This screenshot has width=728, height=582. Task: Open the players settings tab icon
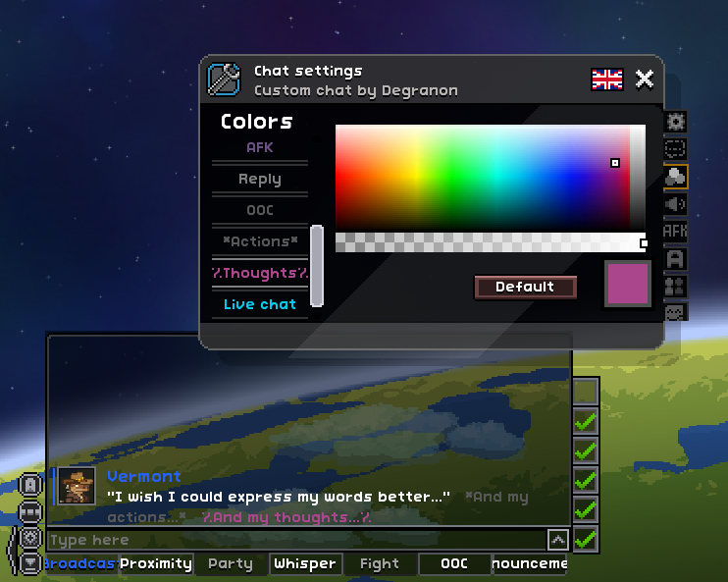click(675, 286)
